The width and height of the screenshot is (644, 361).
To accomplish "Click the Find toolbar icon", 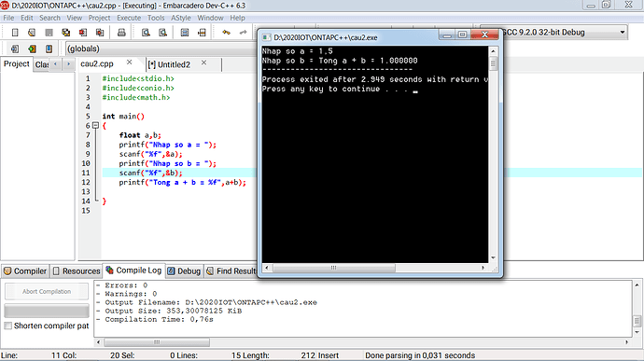I will (146, 33).
